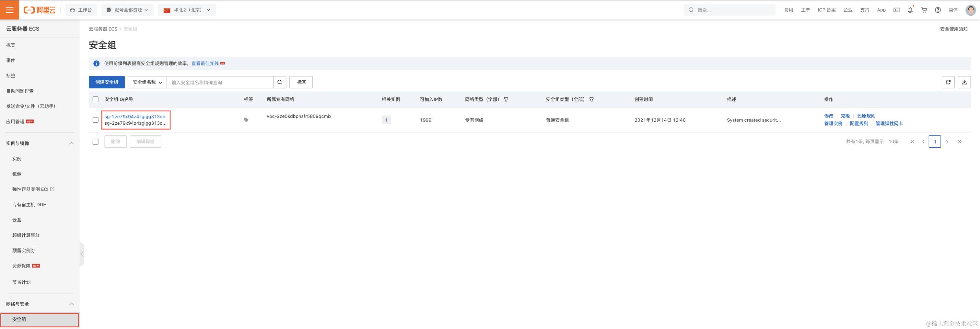
Task: Open the notifications bell
Action: coord(910,10)
